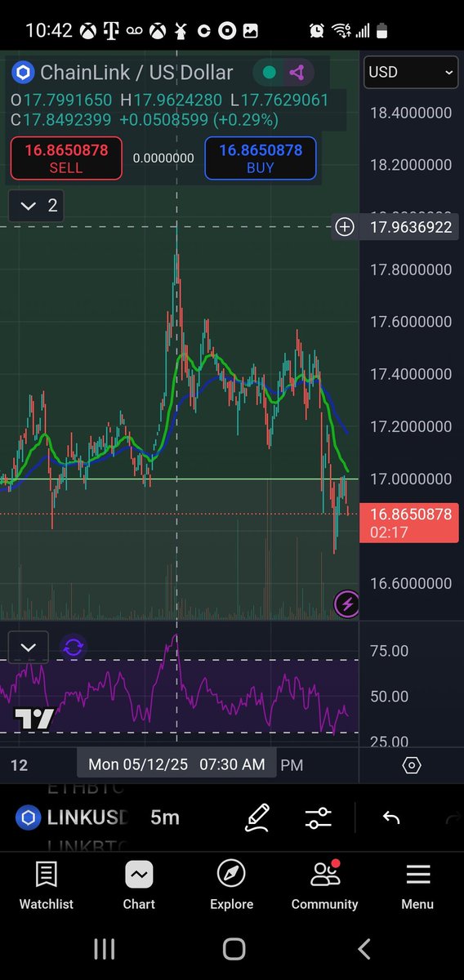Open chart settings hexagon icon
Viewport: 464px width, 980px height.
[412, 765]
